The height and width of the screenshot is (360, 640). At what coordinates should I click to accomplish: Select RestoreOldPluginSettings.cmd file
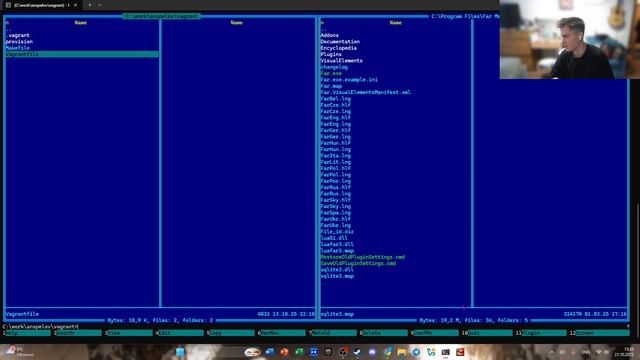click(x=362, y=257)
